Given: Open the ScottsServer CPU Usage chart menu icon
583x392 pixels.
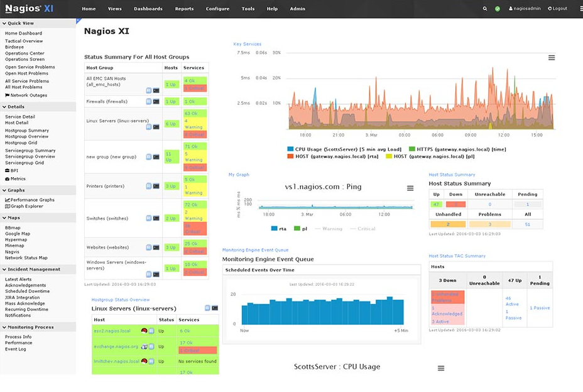Looking at the screenshot, I should coord(440,369).
